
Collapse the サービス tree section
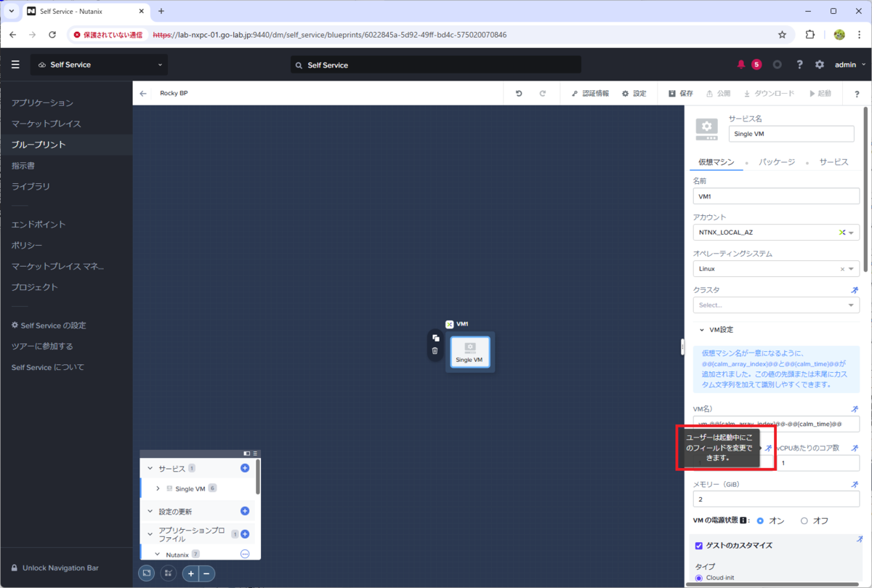[x=150, y=468]
